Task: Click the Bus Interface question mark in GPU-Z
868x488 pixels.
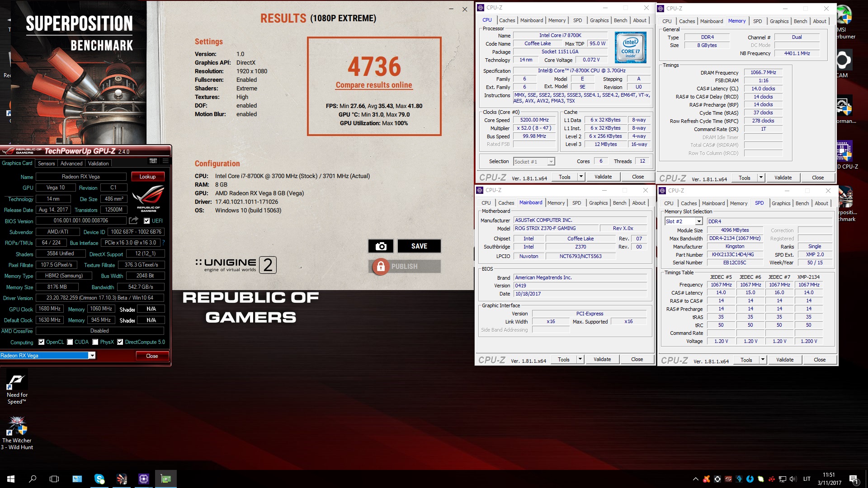Action: [x=163, y=243]
